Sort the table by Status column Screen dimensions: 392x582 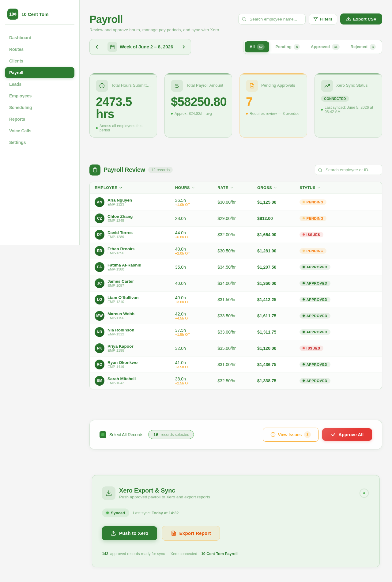(310, 188)
